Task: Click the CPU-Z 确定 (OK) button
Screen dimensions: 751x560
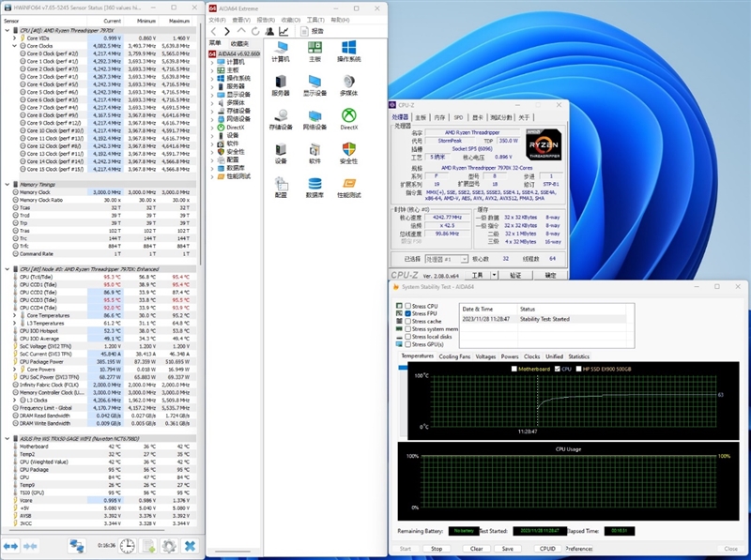Action: [551, 275]
